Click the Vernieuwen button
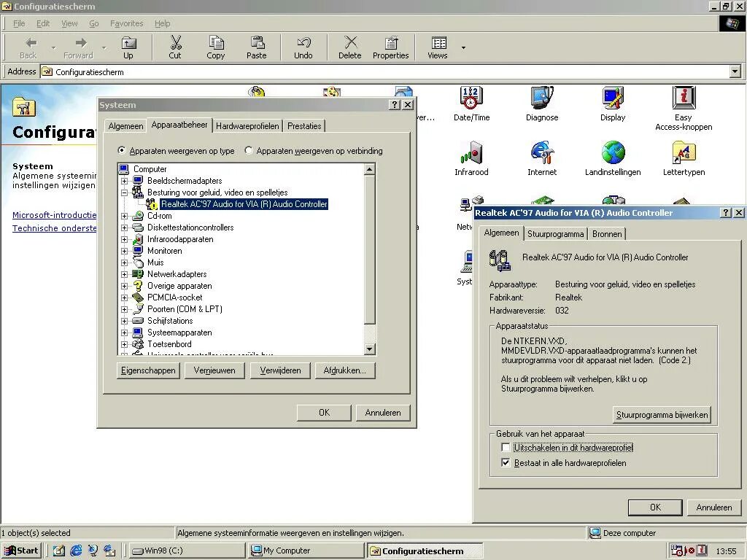This screenshot has width=747, height=560. pyautogui.click(x=214, y=370)
